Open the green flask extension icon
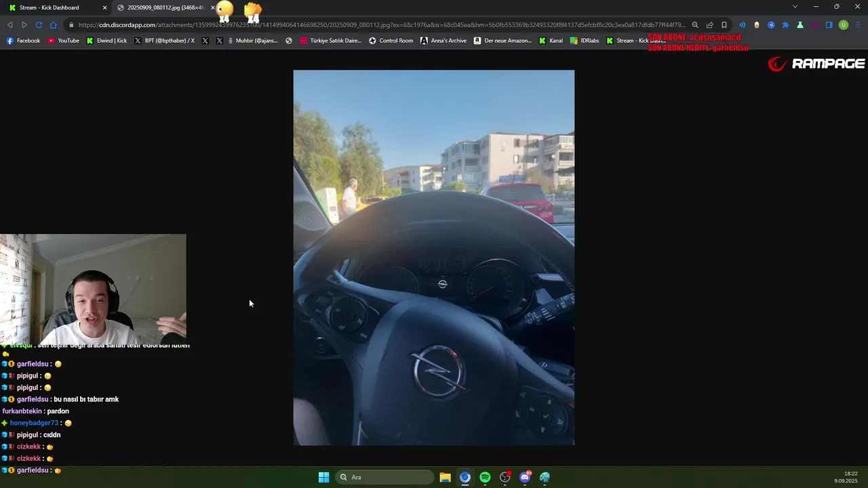The height and width of the screenshot is (488, 868). tap(800, 25)
